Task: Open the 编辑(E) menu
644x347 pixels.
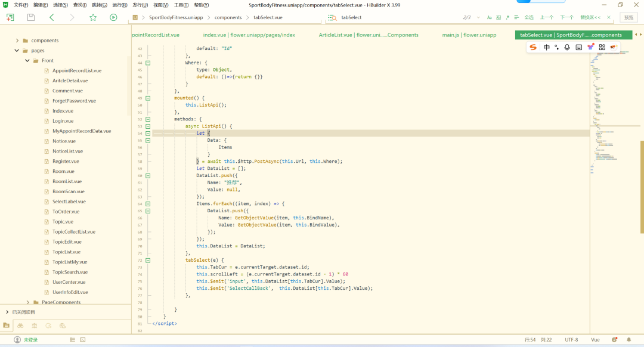Action: click(x=41, y=5)
